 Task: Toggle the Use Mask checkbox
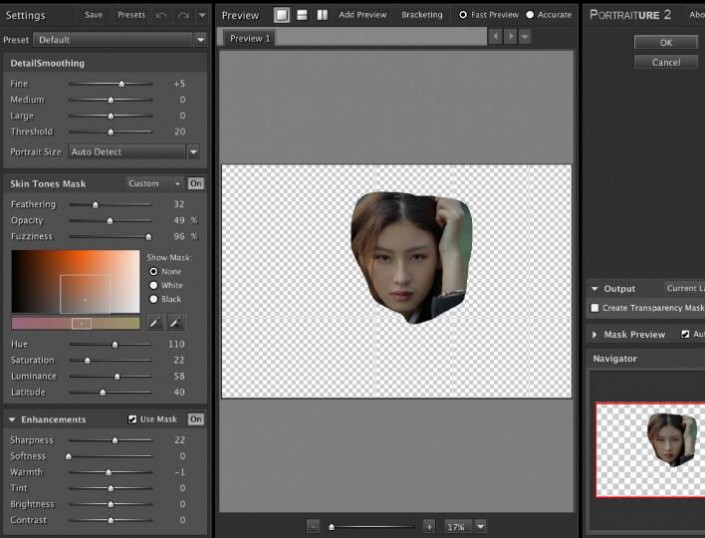133,419
